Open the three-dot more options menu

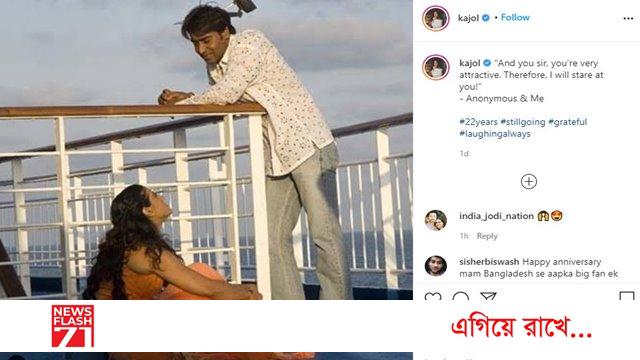[628, 18]
